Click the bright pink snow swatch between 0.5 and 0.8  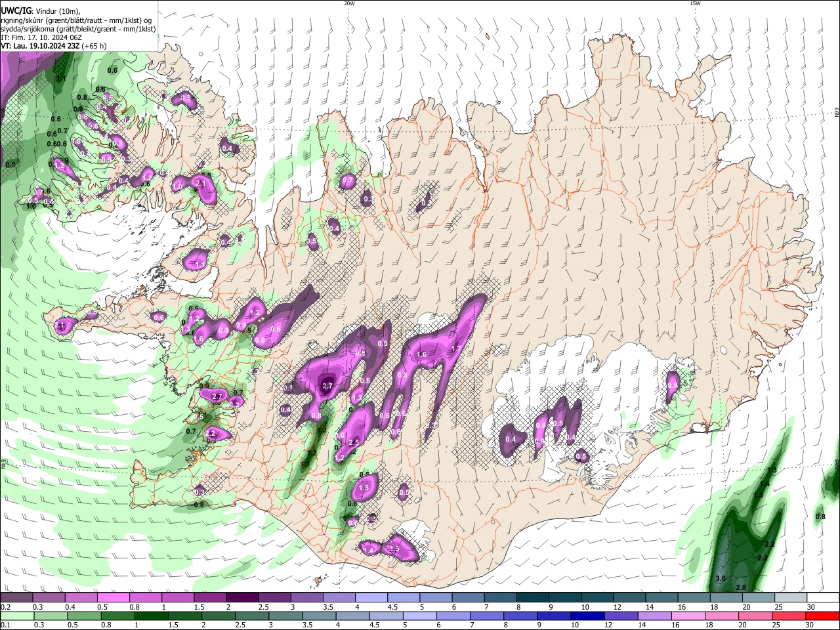coord(113,597)
